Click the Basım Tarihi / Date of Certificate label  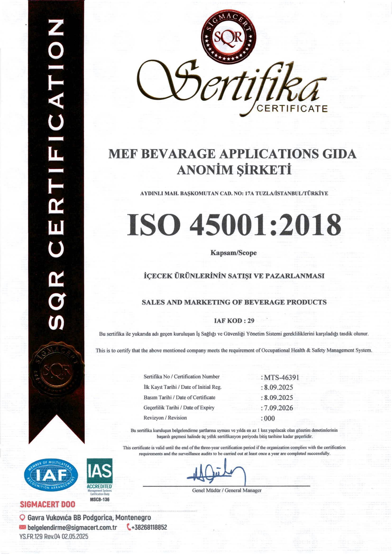pos(179,397)
